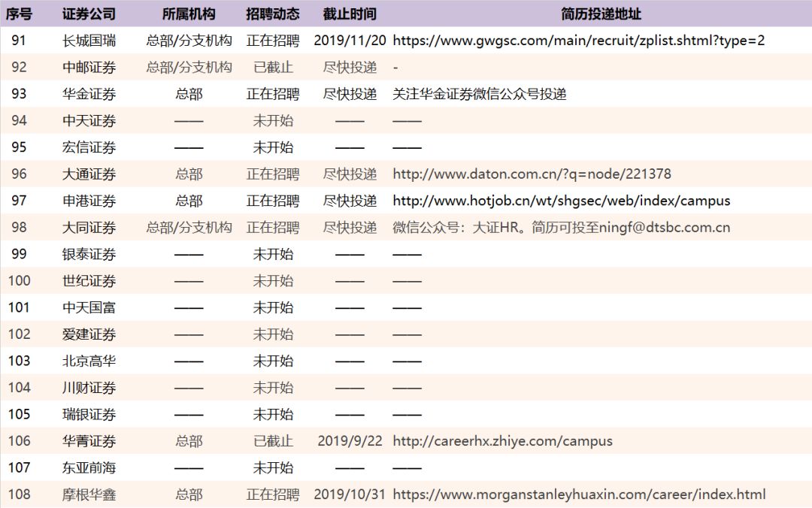Click the company name 东亚前海

tap(89, 467)
